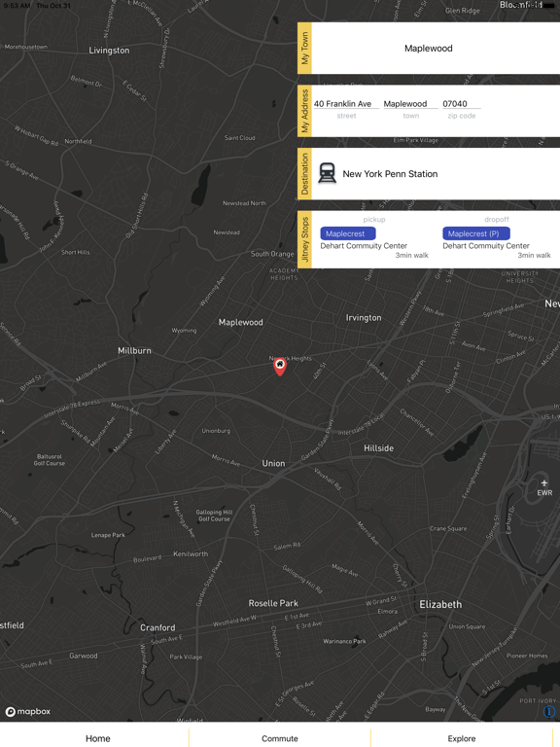Click the Galloping Hill Golf Course label
Viewport: 560px width, 747px height.
click(214, 516)
